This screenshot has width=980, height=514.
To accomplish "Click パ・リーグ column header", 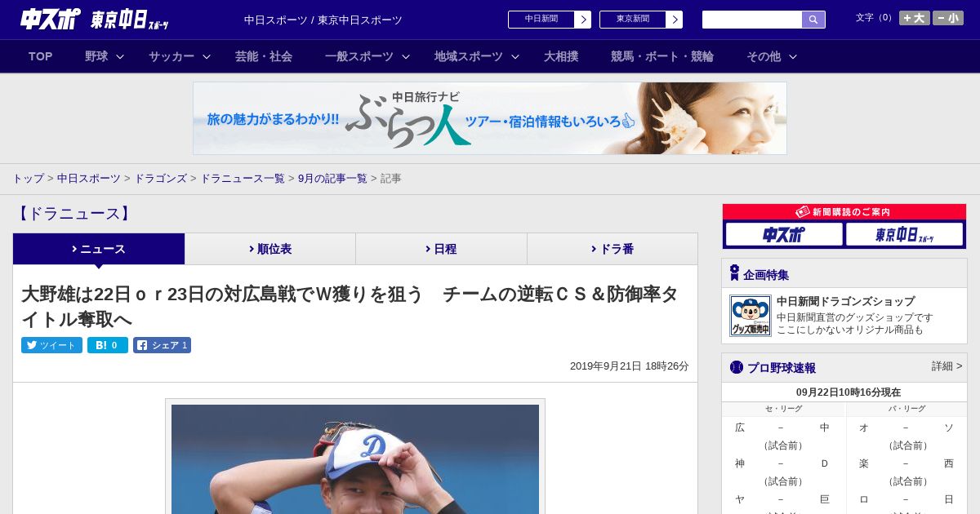I will (906, 409).
